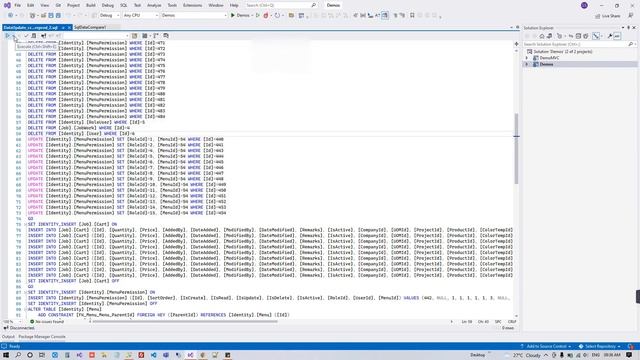Click the No issues found indicator
The image size is (640, 360).
47,322
